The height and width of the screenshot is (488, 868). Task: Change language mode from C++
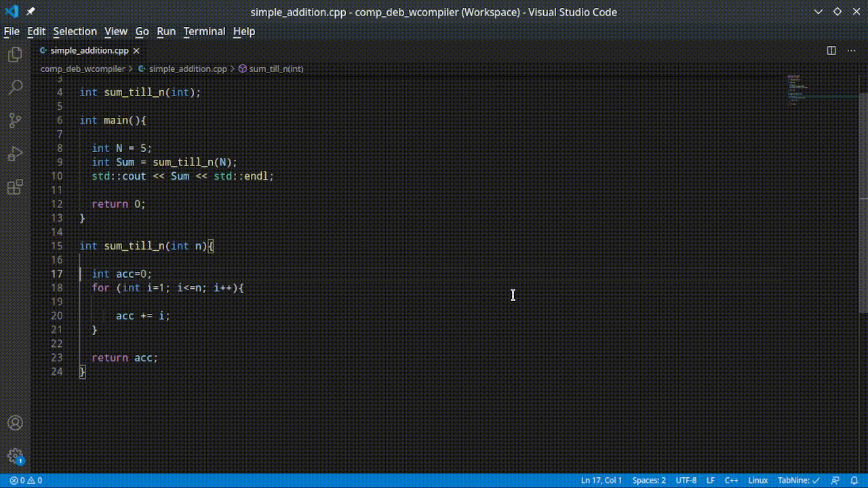(x=731, y=480)
